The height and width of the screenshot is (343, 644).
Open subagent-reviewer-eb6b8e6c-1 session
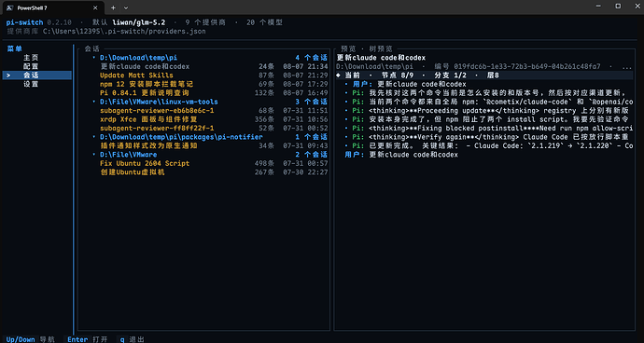coord(214,111)
